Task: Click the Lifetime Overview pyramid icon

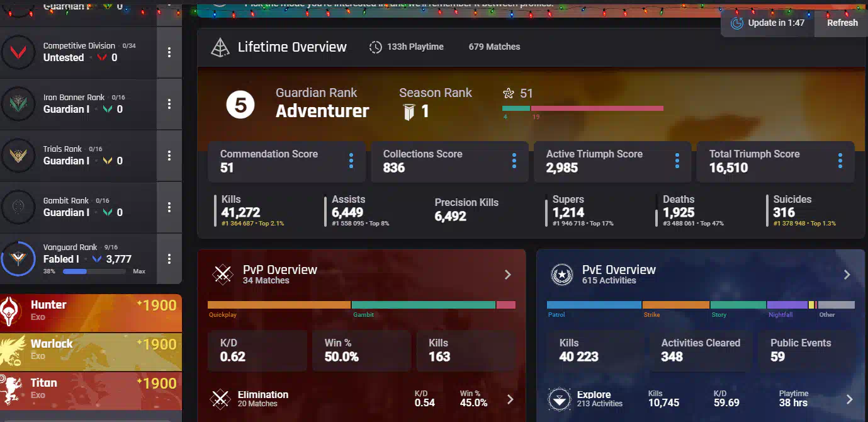Action: [220, 47]
